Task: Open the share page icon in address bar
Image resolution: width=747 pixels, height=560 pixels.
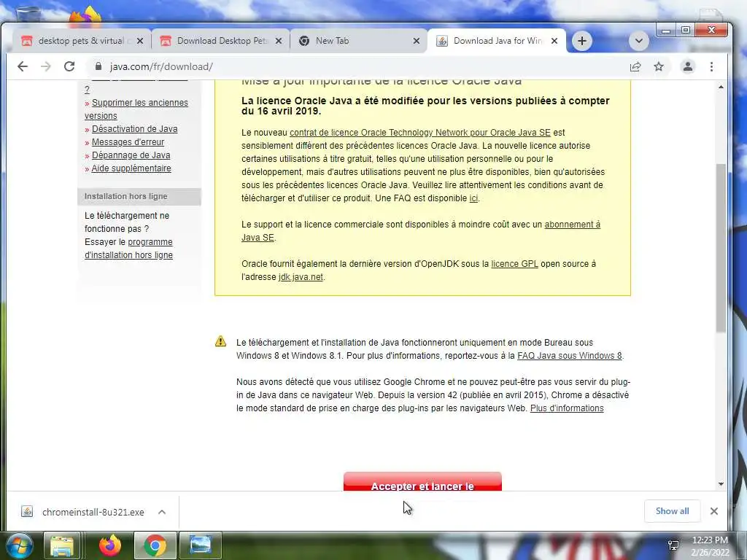Action: pyautogui.click(x=635, y=66)
